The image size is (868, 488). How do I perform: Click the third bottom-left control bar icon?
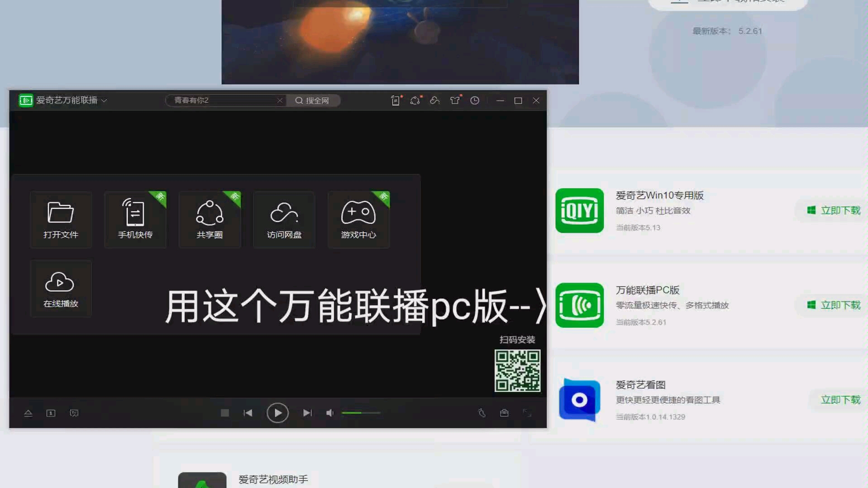tap(74, 413)
